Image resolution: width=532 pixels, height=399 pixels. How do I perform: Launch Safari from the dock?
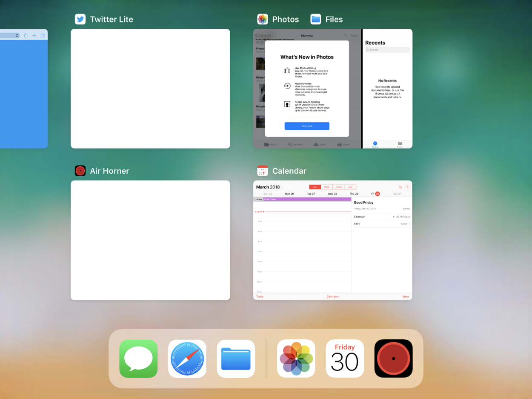187,359
